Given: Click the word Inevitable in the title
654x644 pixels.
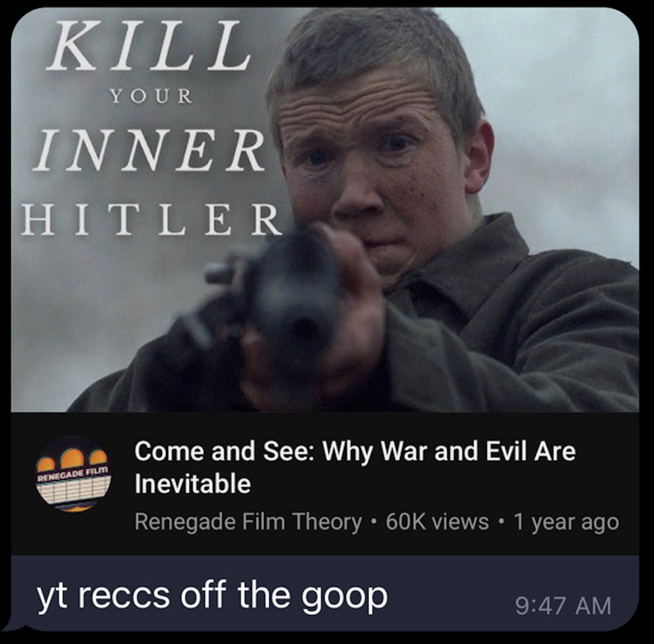Looking at the screenshot, I should [x=193, y=484].
